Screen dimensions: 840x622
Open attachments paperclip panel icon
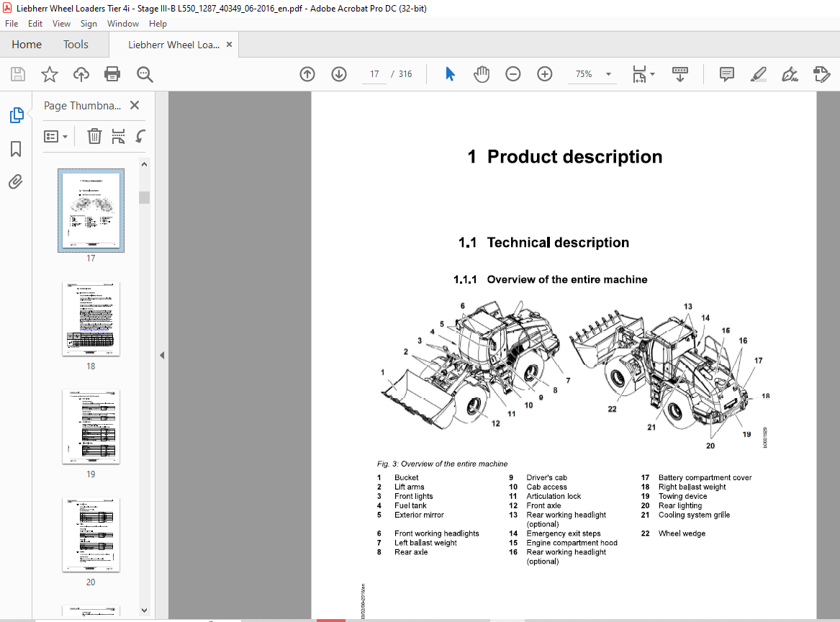[x=16, y=181]
